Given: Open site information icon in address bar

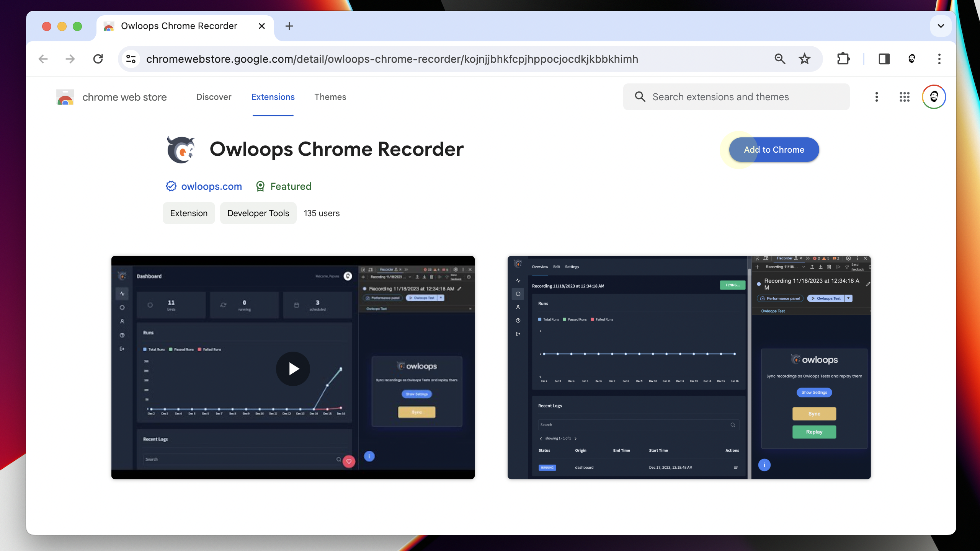Looking at the screenshot, I should [131, 59].
